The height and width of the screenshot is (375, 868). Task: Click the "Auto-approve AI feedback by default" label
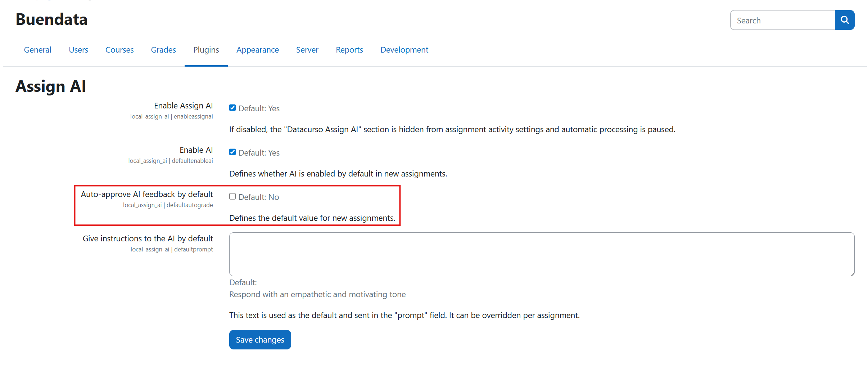tap(147, 194)
